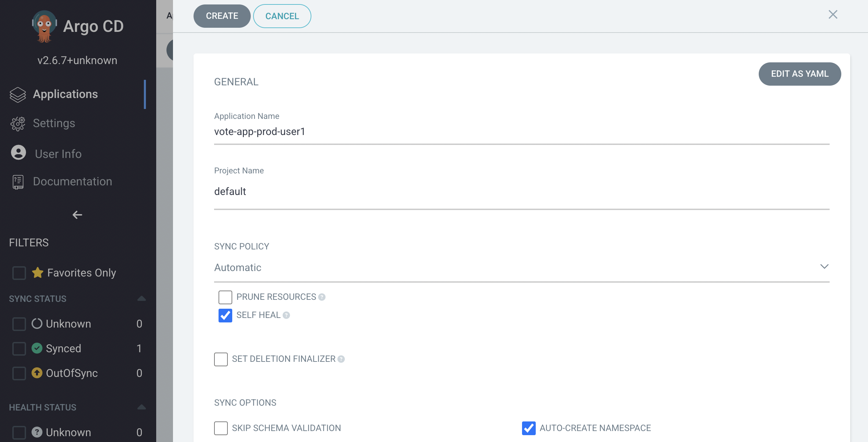Viewport: 868px width, 442px height.
Task: Open Applications layers icon in sidebar
Action: click(18, 95)
